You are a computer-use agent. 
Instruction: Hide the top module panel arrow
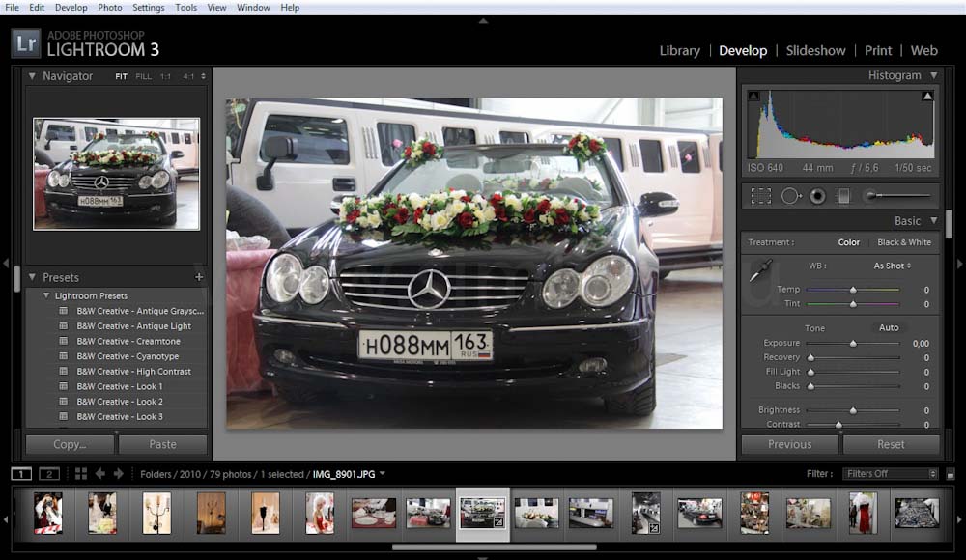(x=484, y=21)
